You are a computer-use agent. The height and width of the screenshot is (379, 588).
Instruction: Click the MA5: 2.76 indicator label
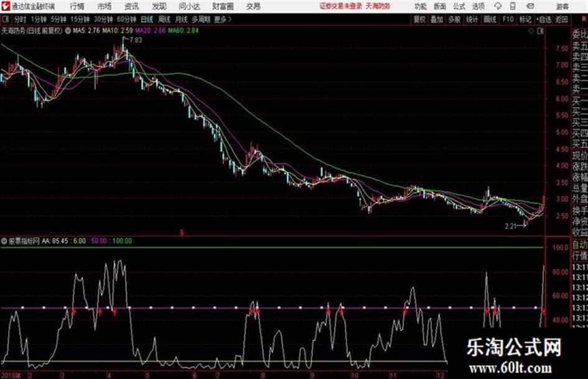tap(86, 30)
